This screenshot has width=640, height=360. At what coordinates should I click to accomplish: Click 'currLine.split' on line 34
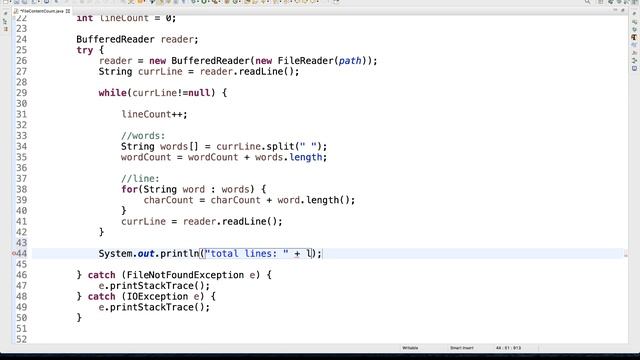[255, 147]
